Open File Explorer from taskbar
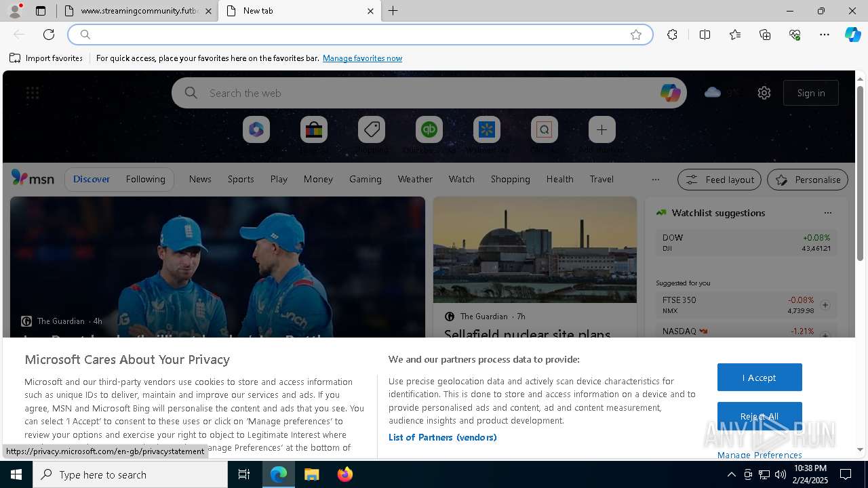The width and height of the screenshot is (868, 488). point(312,474)
